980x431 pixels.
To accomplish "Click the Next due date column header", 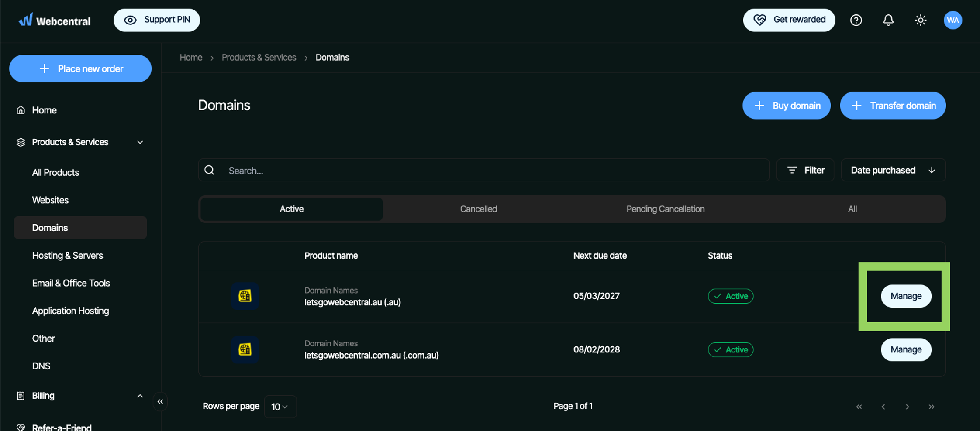I will 600,256.
